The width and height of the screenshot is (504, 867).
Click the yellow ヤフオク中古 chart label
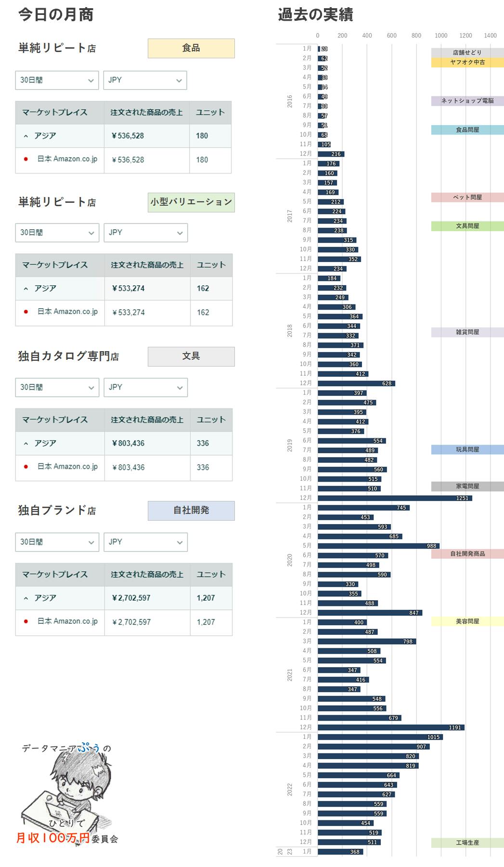[x=467, y=63]
